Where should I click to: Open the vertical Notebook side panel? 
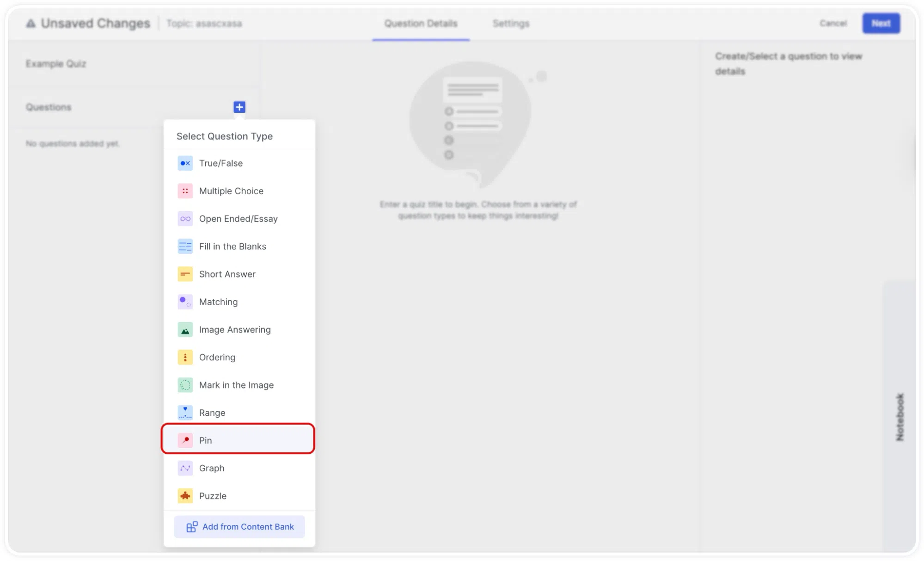pos(899,417)
